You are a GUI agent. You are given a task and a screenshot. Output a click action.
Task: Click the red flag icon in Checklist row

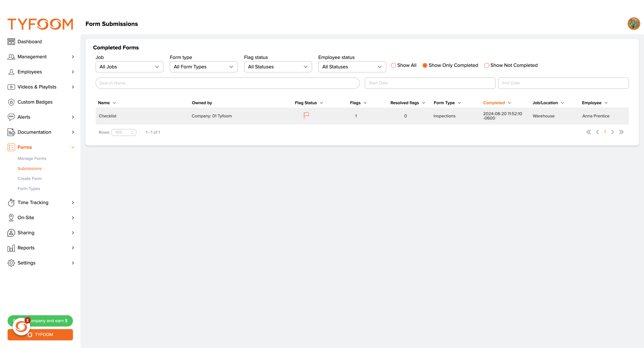(306, 116)
